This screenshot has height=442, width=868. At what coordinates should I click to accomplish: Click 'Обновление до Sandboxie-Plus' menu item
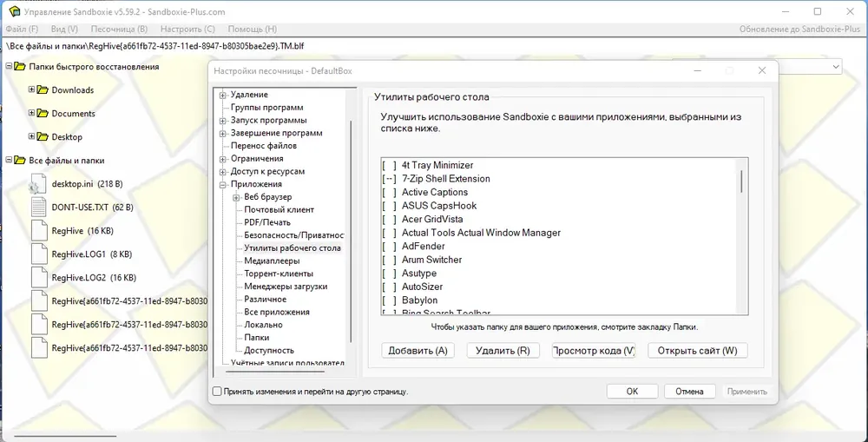point(800,29)
